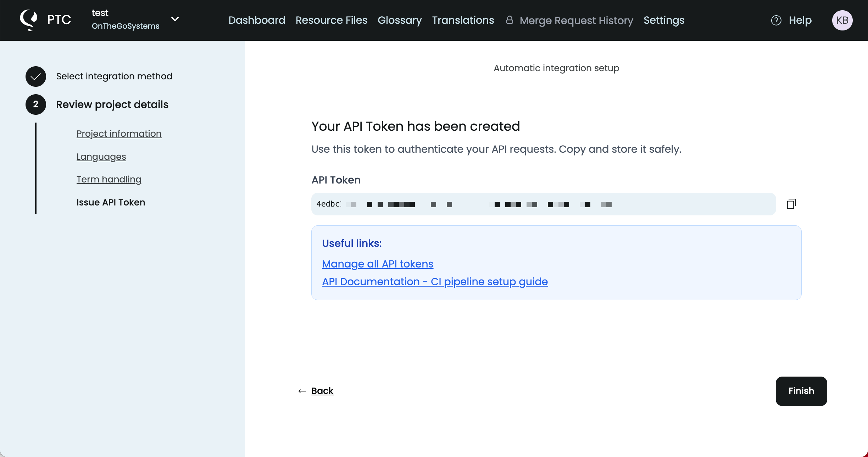868x457 pixels.
Task: Go to Resource Files
Action: (x=332, y=20)
